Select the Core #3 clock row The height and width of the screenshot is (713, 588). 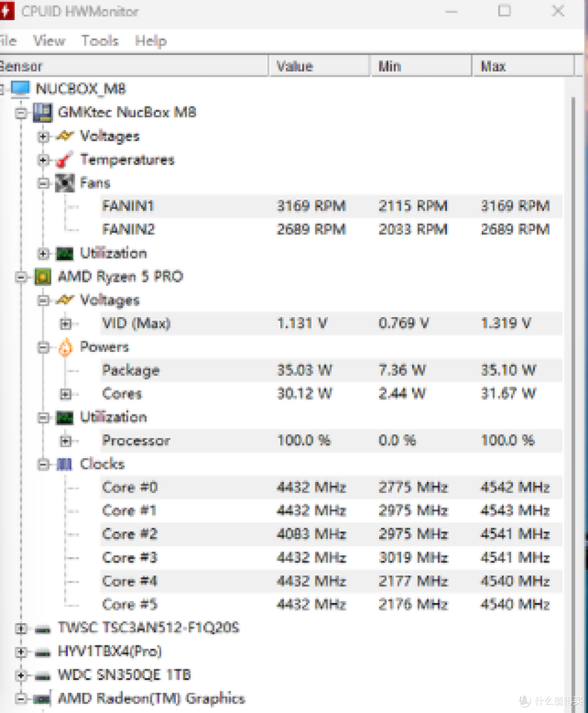point(332,558)
